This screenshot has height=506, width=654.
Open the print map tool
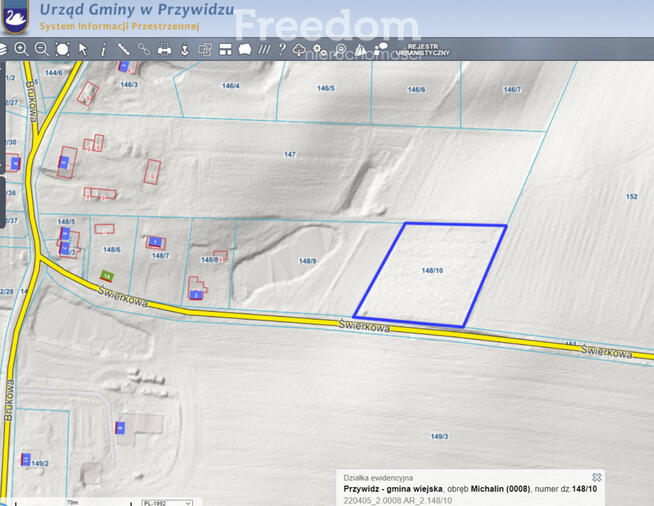[165, 48]
